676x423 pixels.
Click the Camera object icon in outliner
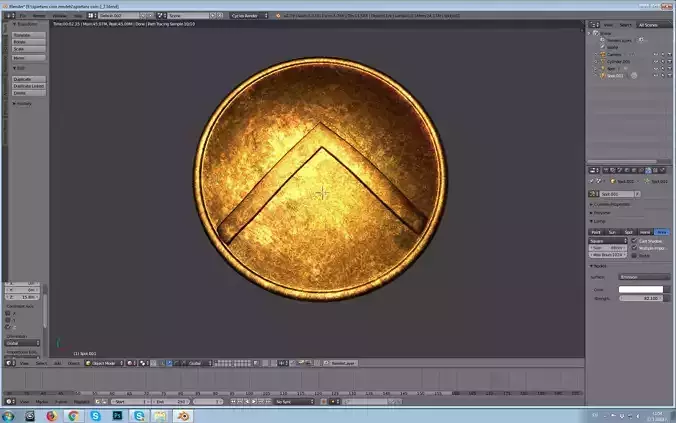(x=603, y=54)
